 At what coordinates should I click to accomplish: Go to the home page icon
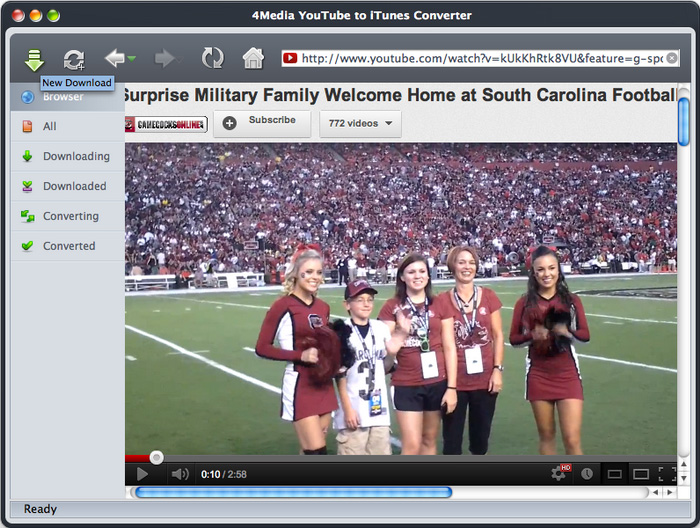pos(253,59)
